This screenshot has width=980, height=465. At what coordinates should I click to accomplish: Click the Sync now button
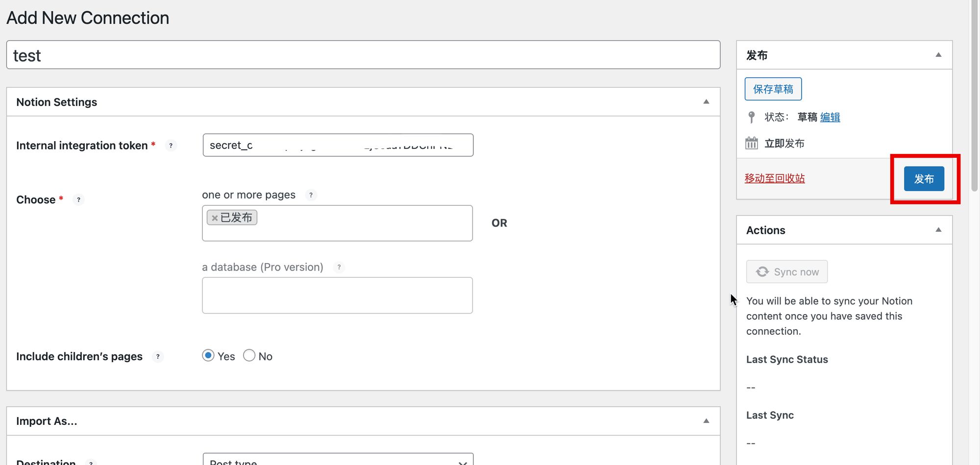click(x=787, y=271)
